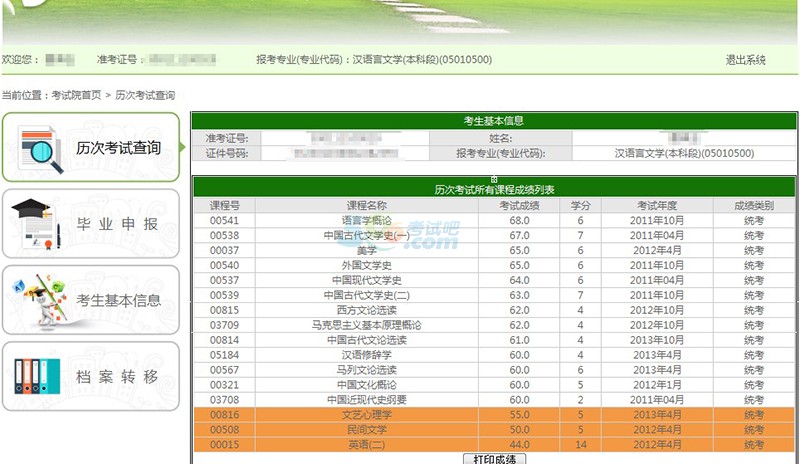The image size is (800, 464).
Task: Click the 打印成绩 button
Action: 494,458
